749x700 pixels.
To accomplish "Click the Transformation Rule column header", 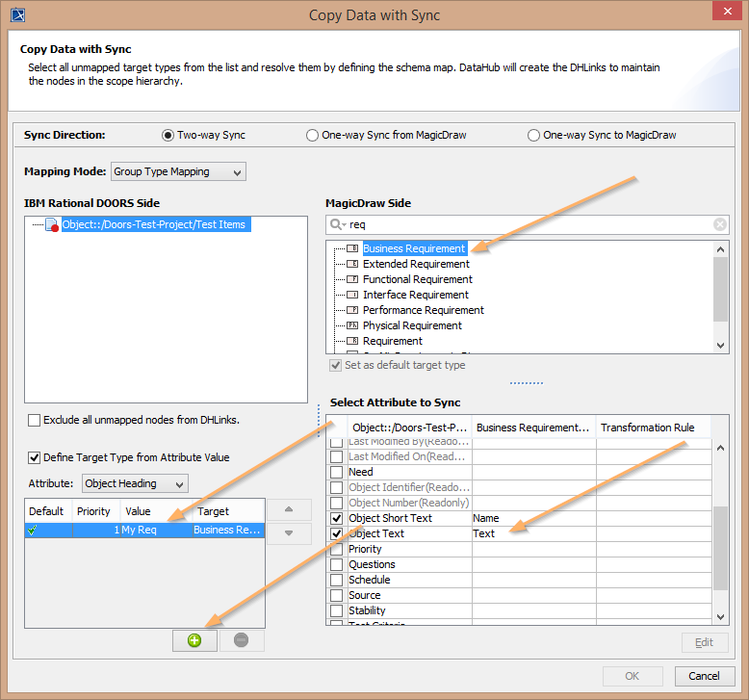I will tap(654, 428).
